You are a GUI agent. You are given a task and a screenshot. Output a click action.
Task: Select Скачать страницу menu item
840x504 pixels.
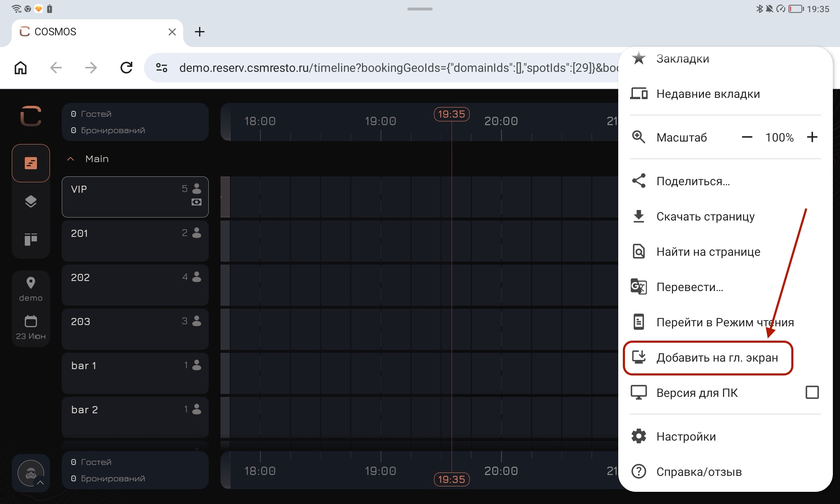click(x=725, y=216)
